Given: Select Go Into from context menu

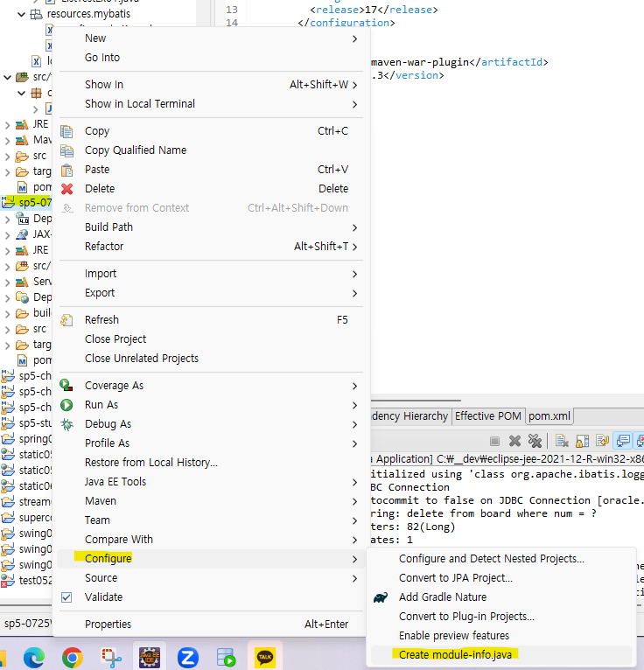Looking at the screenshot, I should point(102,57).
